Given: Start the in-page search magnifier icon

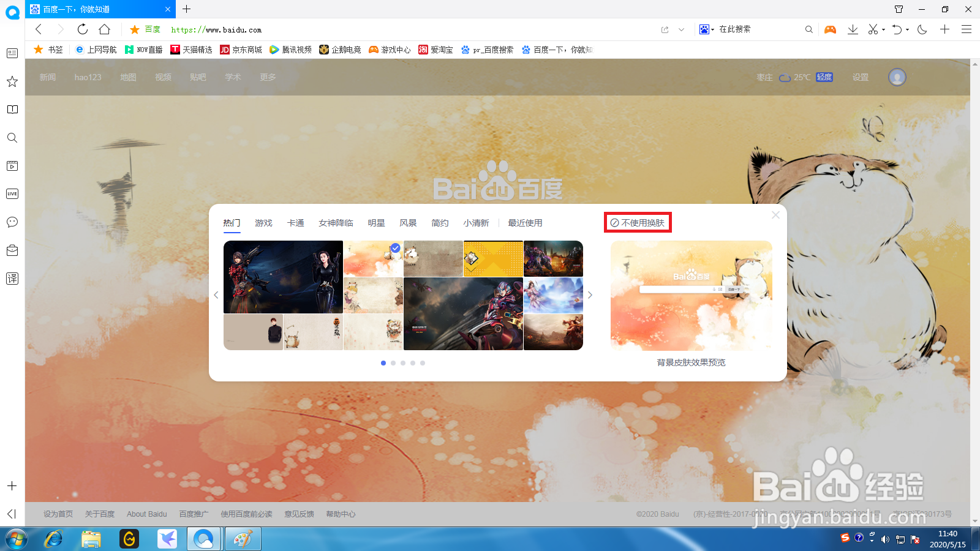Looking at the screenshot, I should click(x=809, y=29).
